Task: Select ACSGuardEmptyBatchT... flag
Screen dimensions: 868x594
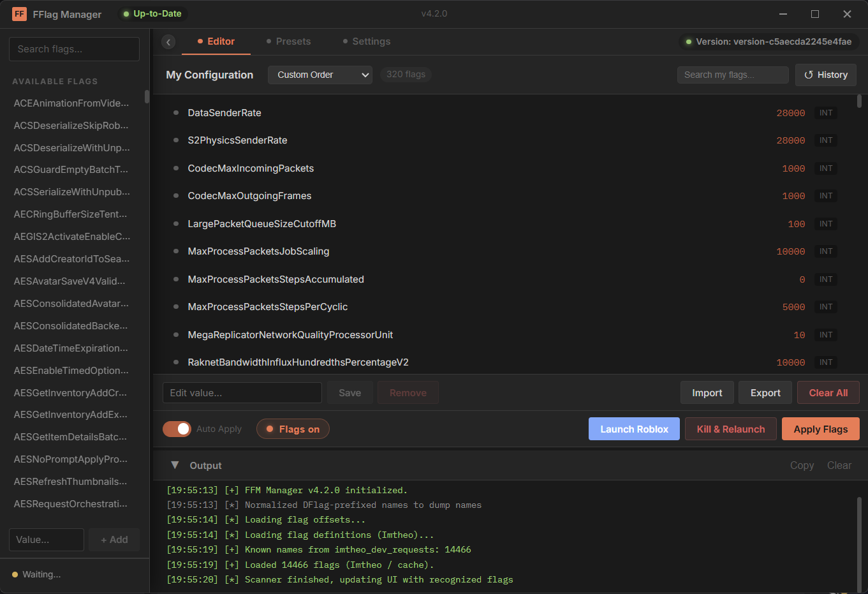Action: point(71,170)
